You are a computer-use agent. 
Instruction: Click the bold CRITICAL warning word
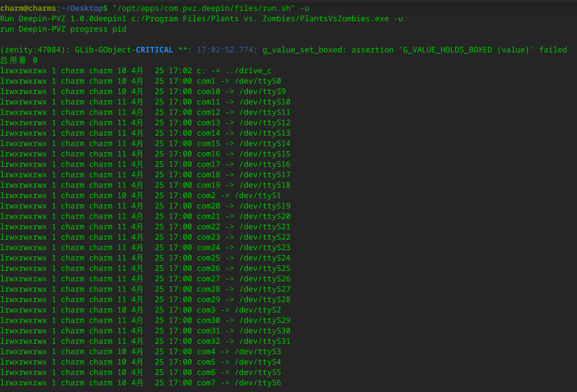(x=154, y=50)
